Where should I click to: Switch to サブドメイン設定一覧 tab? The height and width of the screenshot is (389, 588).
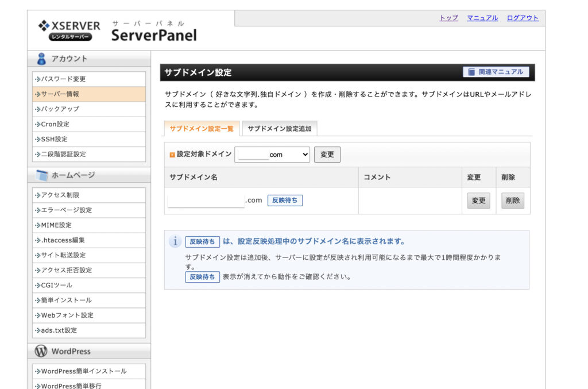pos(202,129)
